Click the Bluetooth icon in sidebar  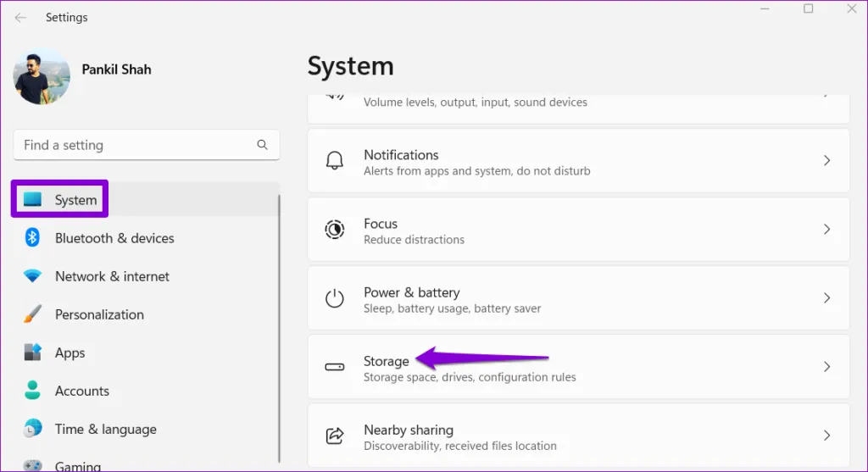tap(32, 238)
